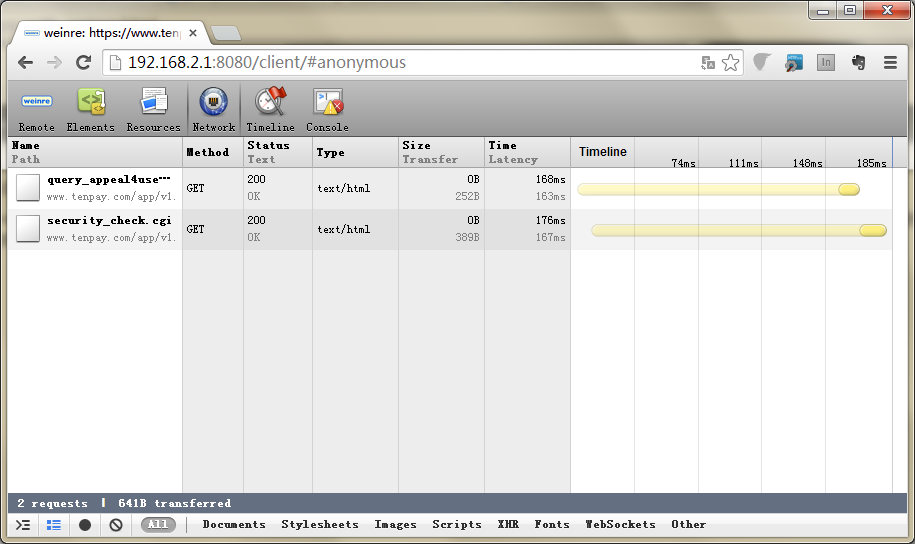
Task: Toggle the console drawer at the bottom
Action: click(x=23, y=525)
